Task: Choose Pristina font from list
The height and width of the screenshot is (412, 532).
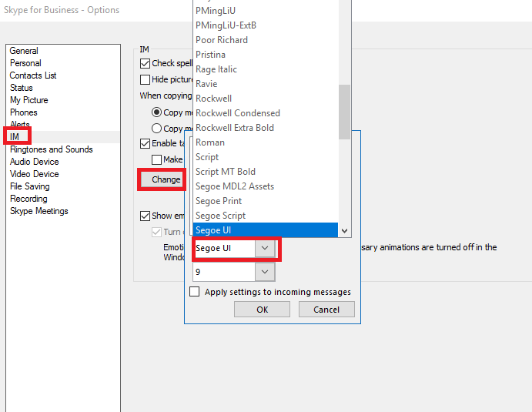Action: (x=266, y=55)
